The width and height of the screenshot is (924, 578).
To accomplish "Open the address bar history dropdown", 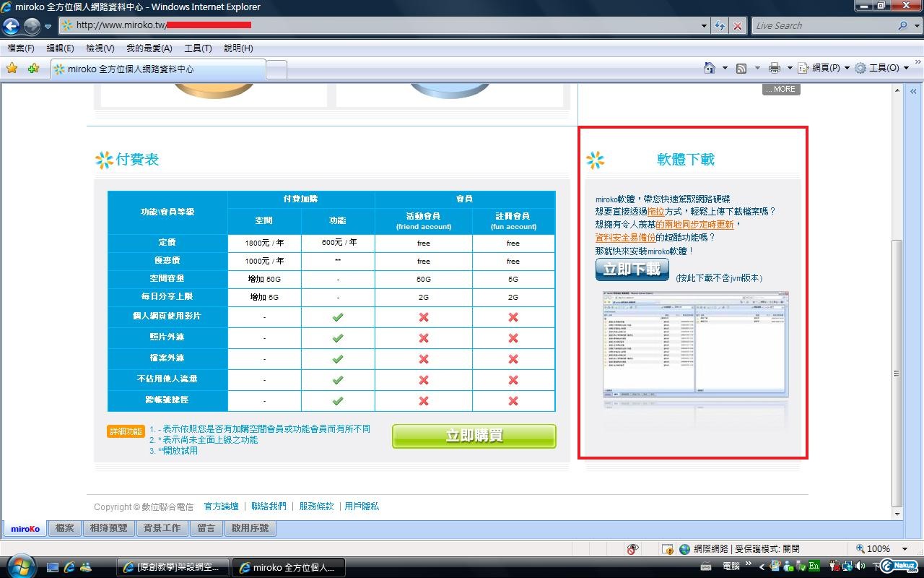I will pos(705,25).
